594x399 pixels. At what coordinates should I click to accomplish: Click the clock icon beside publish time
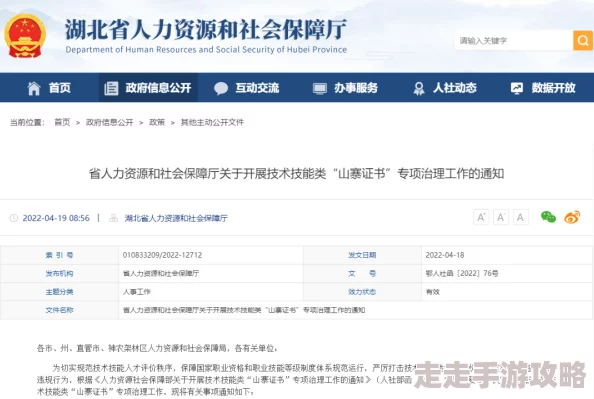tap(14, 218)
